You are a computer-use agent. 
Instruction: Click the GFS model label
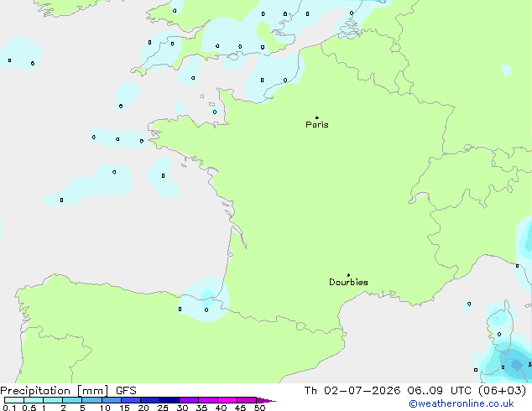pos(126,391)
